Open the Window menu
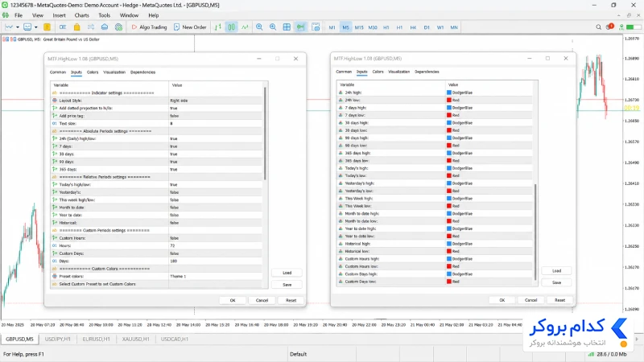 129,15
